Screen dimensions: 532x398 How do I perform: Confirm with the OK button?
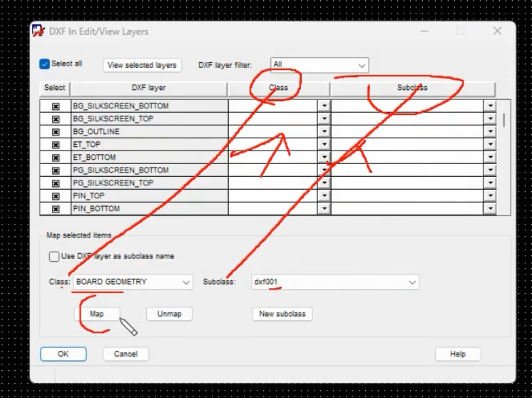[x=63, y=354]
